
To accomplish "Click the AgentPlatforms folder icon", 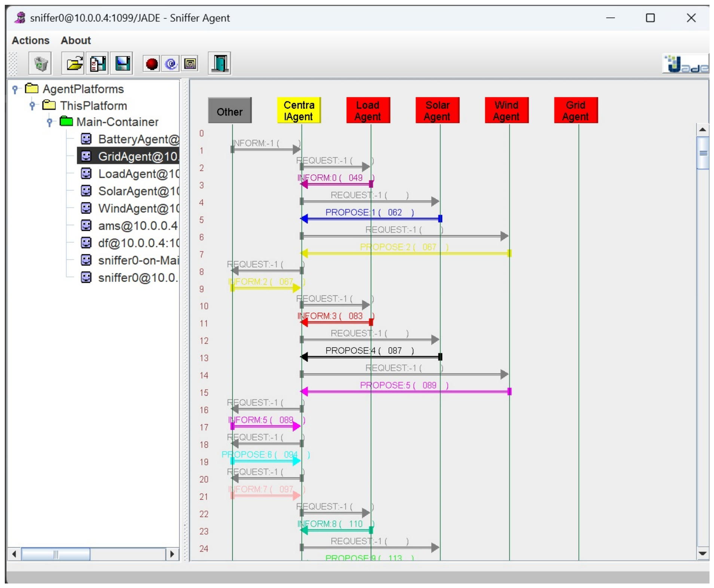I will (x=32, y=89).
